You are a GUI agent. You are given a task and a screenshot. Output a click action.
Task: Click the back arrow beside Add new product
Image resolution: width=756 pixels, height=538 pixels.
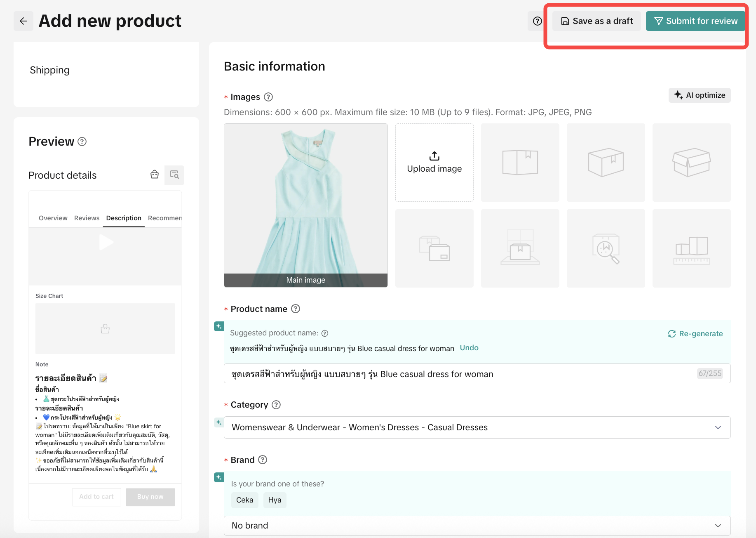point(23,21)
